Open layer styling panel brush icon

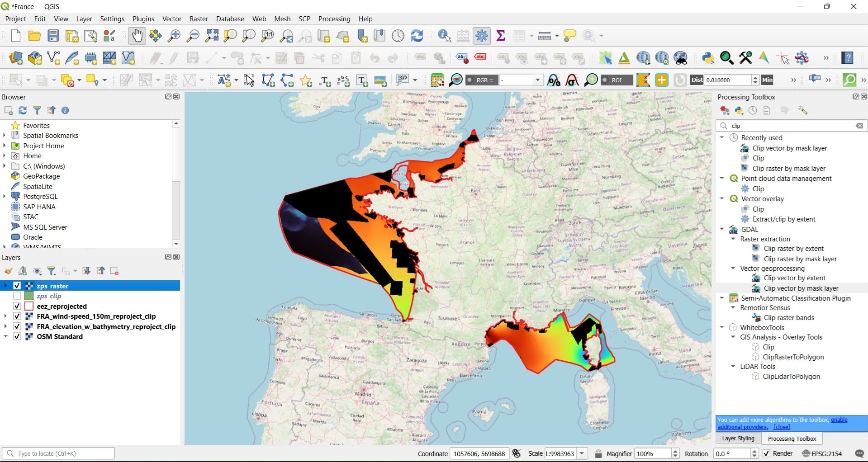[x=8, y=271]
